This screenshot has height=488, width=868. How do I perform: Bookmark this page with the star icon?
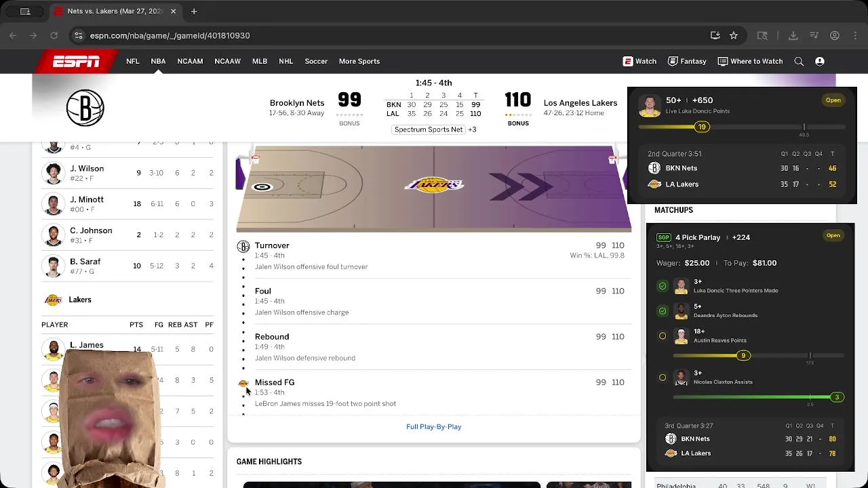tap(733, 35)
